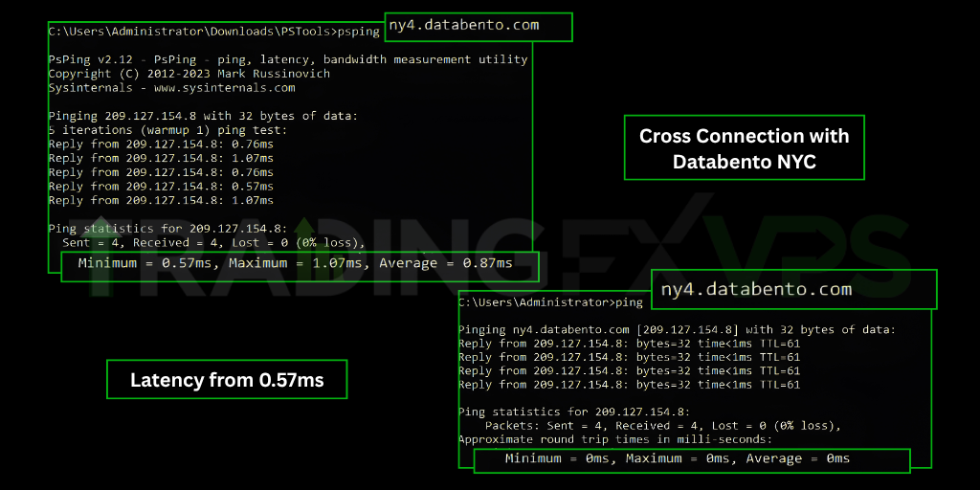Click the 'Latency from 0.57ms' label
The width and height of the screenshot is (980, 490).
227,379
